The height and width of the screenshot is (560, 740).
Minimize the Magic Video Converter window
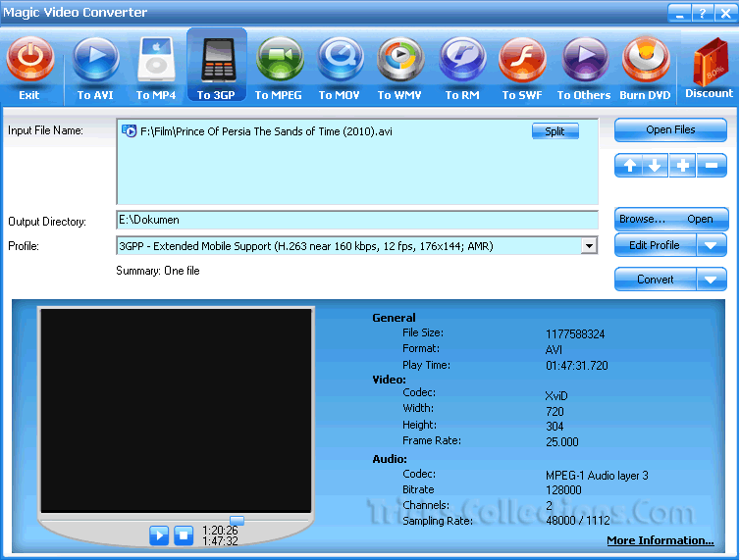(679, 13)
